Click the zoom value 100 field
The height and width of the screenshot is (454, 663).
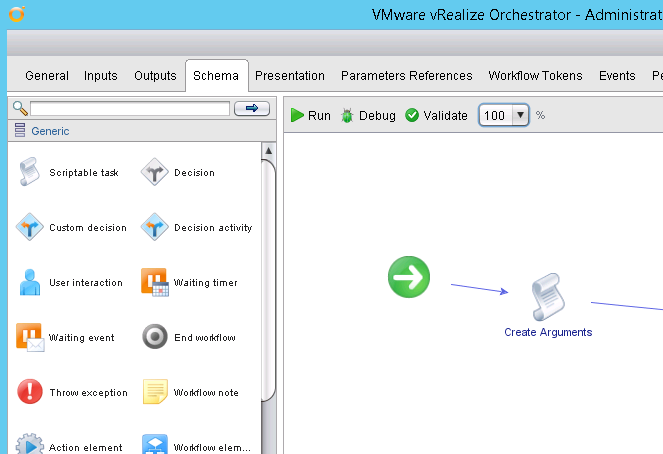495,115
